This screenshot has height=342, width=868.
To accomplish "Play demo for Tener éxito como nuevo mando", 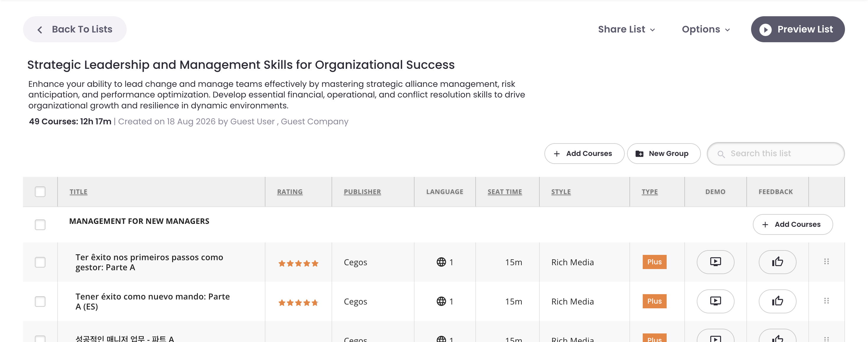I will coord(715,301).
